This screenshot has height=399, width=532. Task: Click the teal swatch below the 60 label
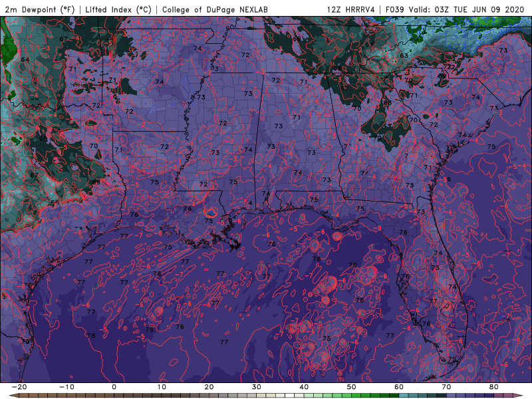(404, 396)
